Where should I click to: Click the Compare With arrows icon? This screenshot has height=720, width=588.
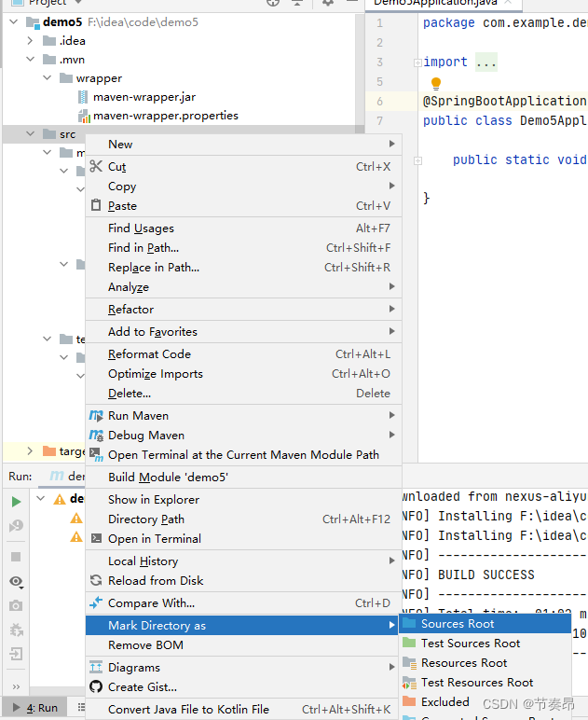(96, 602)
